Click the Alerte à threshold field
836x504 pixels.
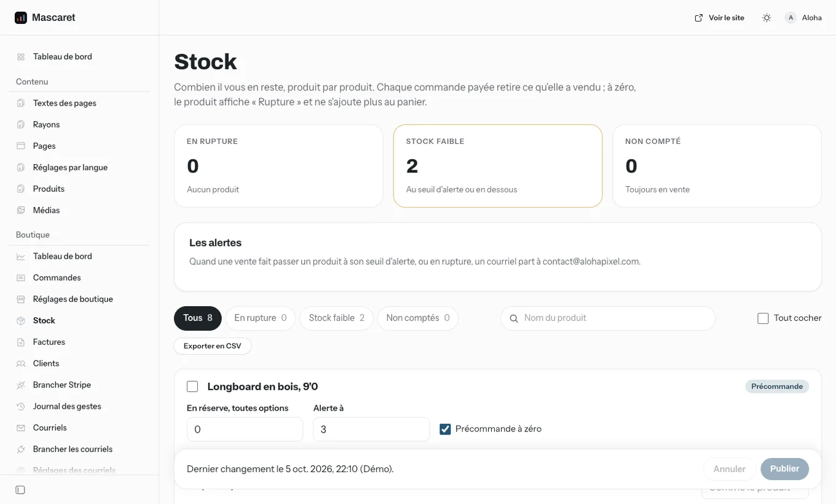coord(371,429)
